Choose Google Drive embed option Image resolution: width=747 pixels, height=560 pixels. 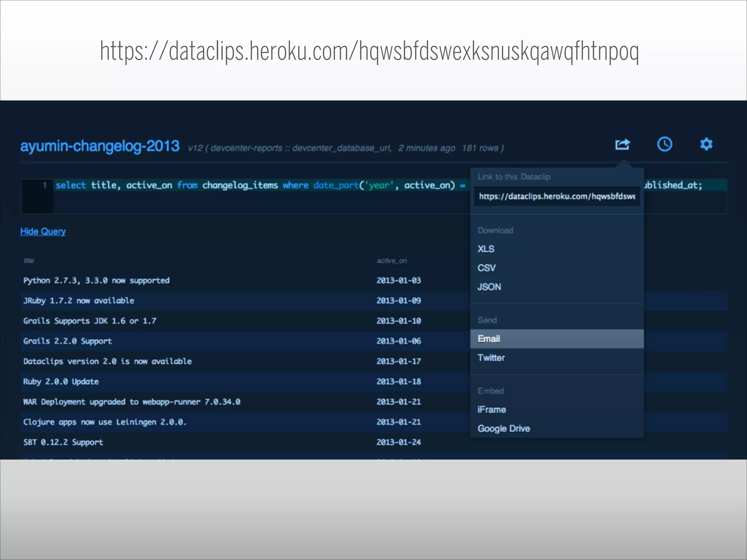504,428
